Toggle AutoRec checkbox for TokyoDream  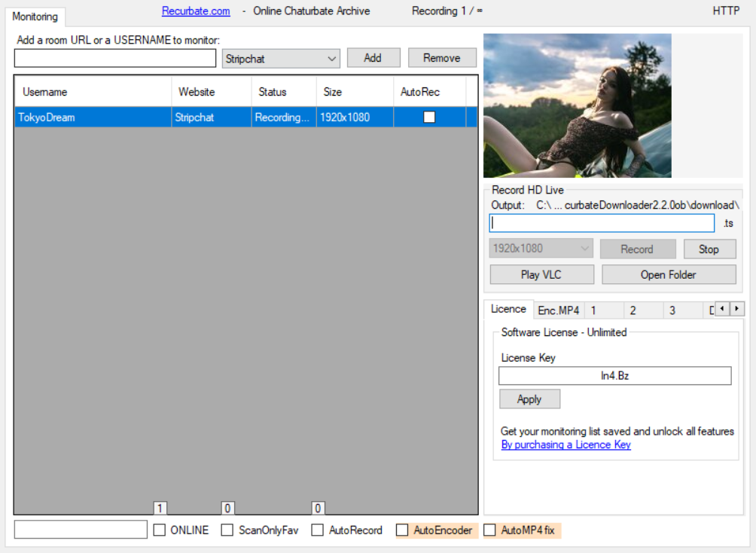[x=429, y=118]
